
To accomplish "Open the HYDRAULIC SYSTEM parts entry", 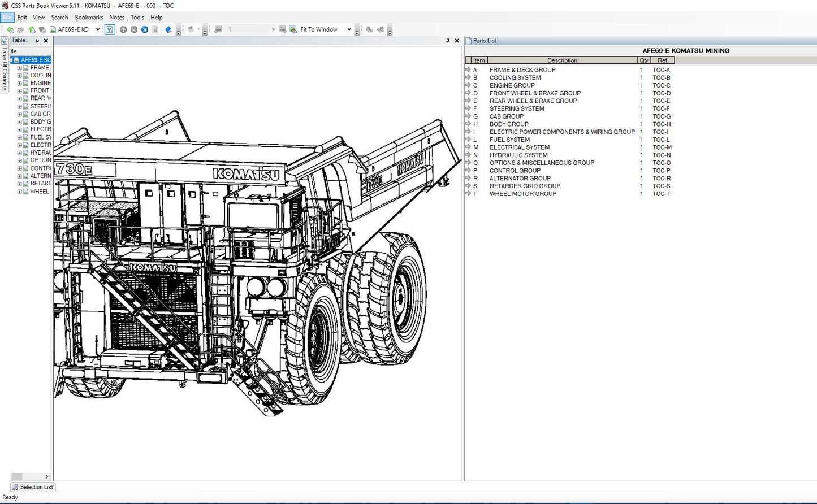I will coord(518,155).
